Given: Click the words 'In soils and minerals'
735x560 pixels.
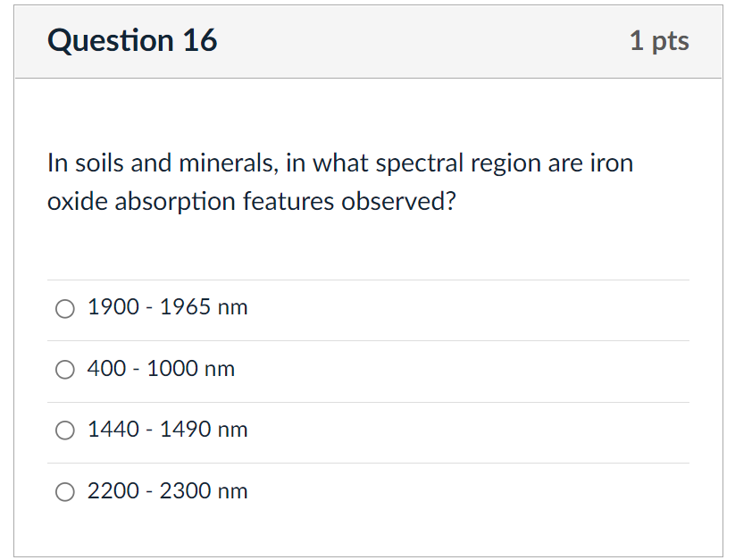Looking at the screenshot, I should pyautogui.click(x=146, y=163).
